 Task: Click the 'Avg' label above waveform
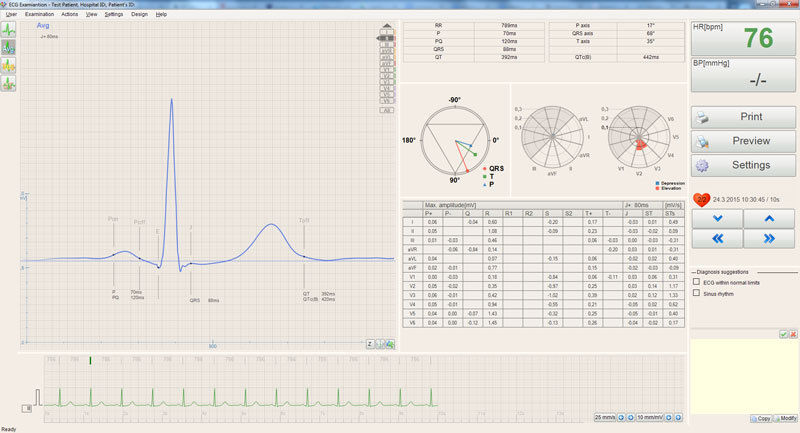[43, 26]
